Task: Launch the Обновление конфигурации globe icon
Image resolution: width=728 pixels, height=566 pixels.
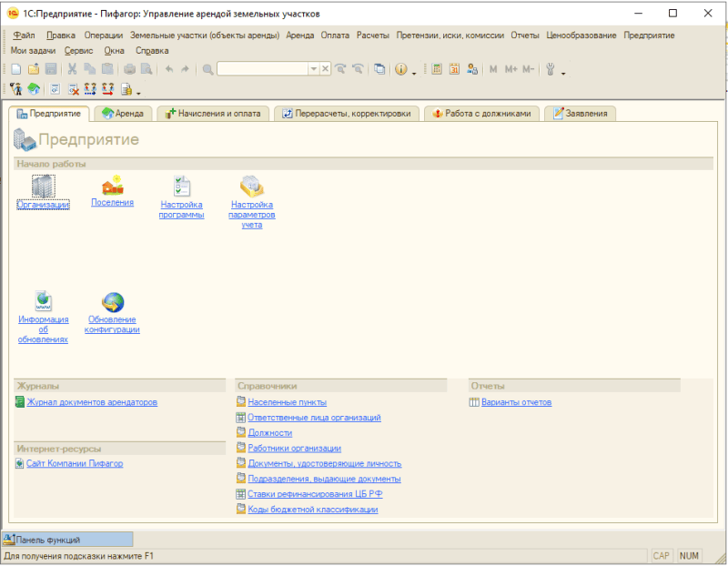Action: pos(113,302)
